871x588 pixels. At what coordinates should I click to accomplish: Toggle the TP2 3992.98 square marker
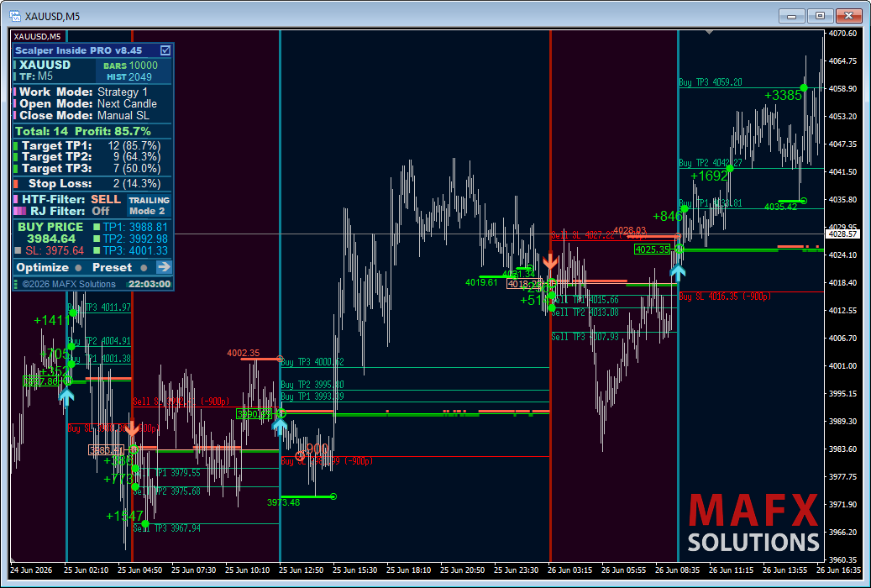(97, 239)
